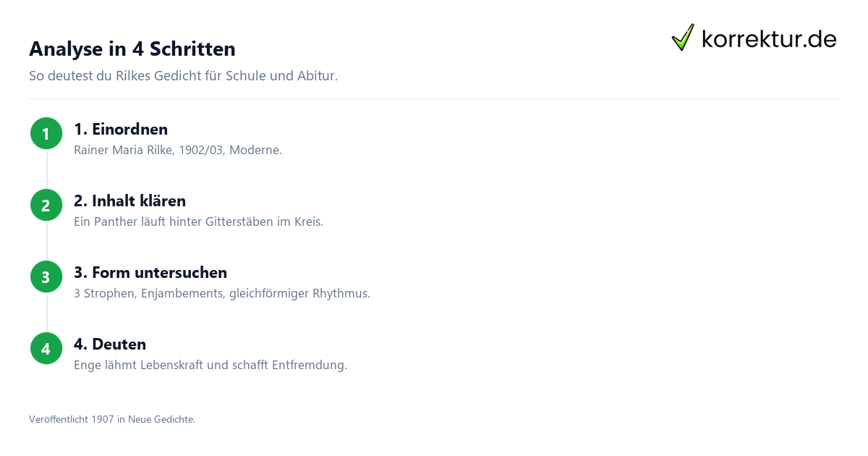Open the korrektur.de logo text
Image resolution: width=868 pixels, height=456 pixels.
tap(769, 38)
